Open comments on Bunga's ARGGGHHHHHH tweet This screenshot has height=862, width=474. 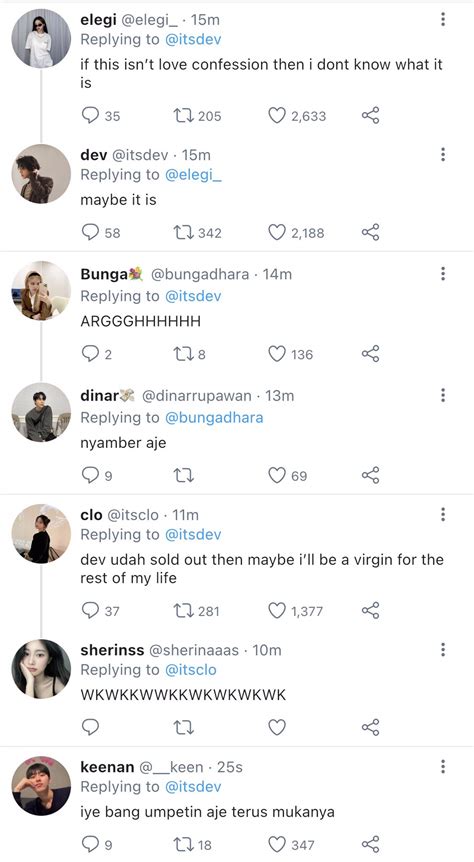pyautogui.click(x=90, y=354)
